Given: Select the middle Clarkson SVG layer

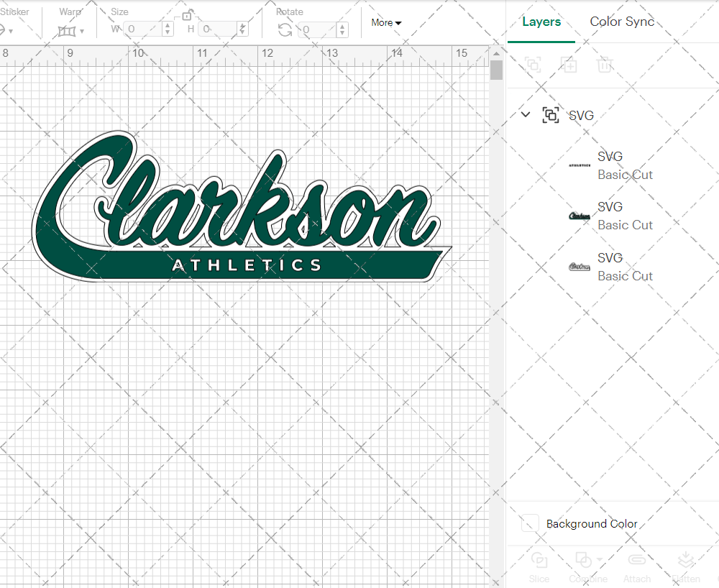Looking at the screenshot, I should point(625,216).
